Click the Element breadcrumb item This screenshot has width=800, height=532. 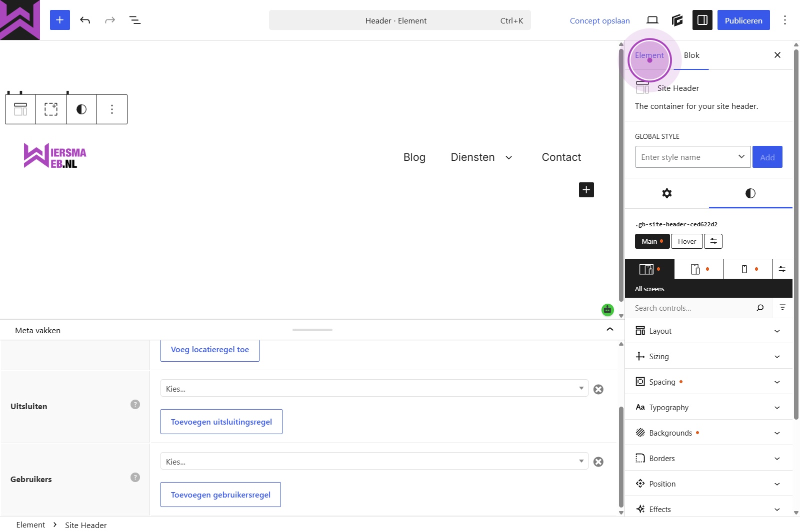[30, 525]
